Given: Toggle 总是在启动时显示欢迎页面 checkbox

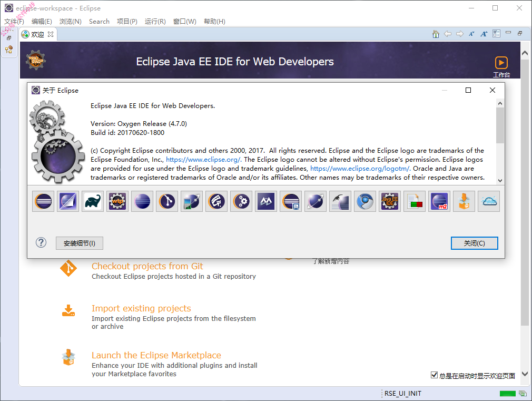Looking at the screenshot, I should pyautogui.click(x=434, y=375).
